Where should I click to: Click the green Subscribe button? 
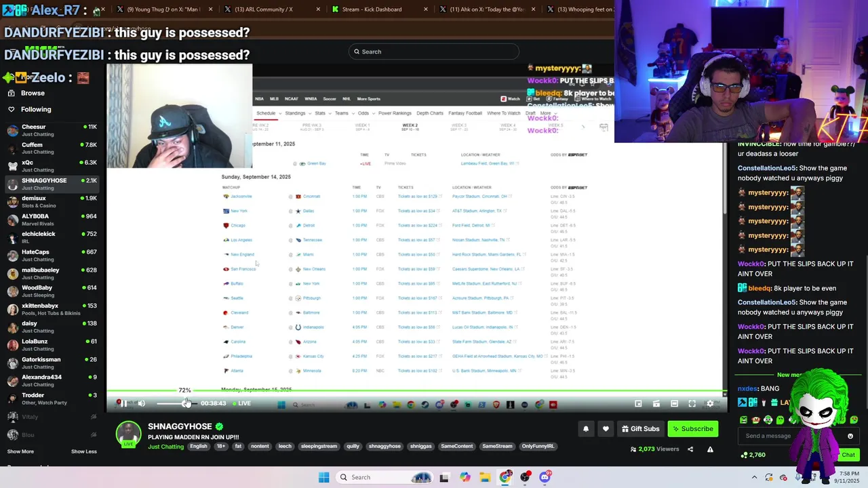tap(692, 428)
